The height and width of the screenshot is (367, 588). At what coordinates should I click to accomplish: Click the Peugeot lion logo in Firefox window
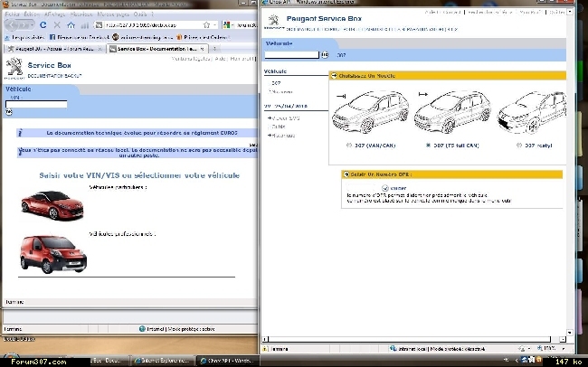(14, 68)
